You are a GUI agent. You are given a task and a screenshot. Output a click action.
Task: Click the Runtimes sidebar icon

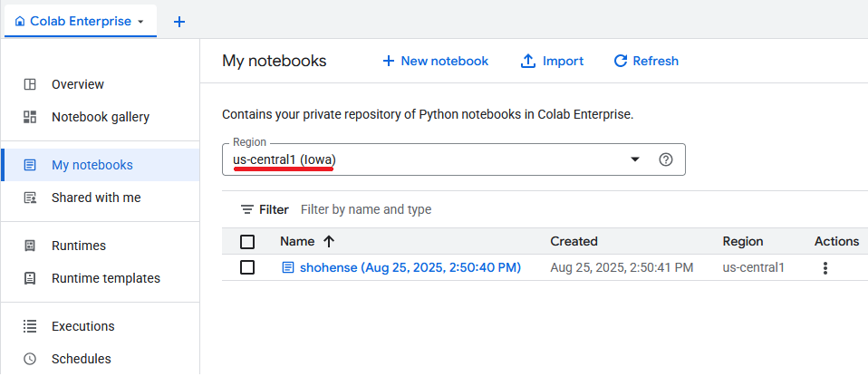click(30, 246)
